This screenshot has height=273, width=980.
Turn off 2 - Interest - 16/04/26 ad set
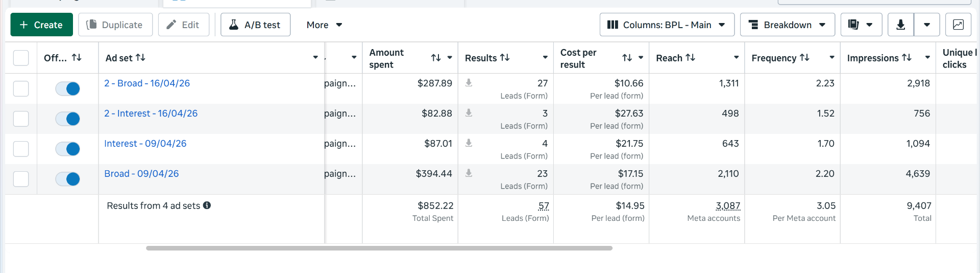pyautogui.click(x=68, y=119)
